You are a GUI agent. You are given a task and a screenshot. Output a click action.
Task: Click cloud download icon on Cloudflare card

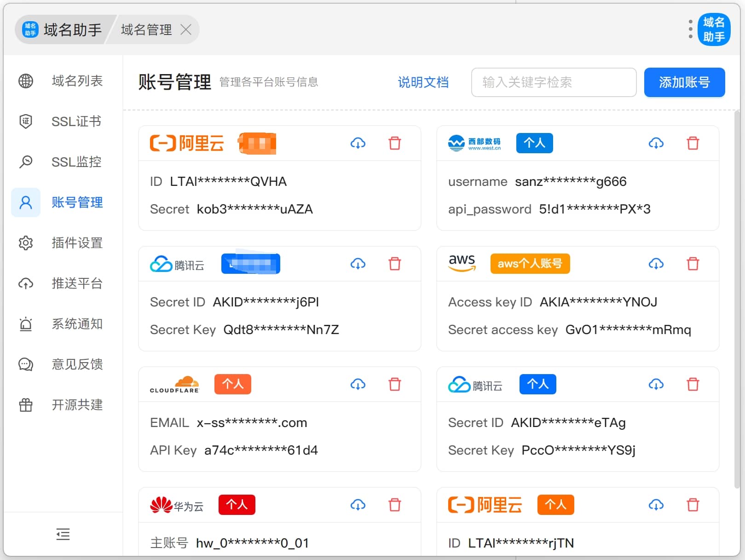click(358, 384)
